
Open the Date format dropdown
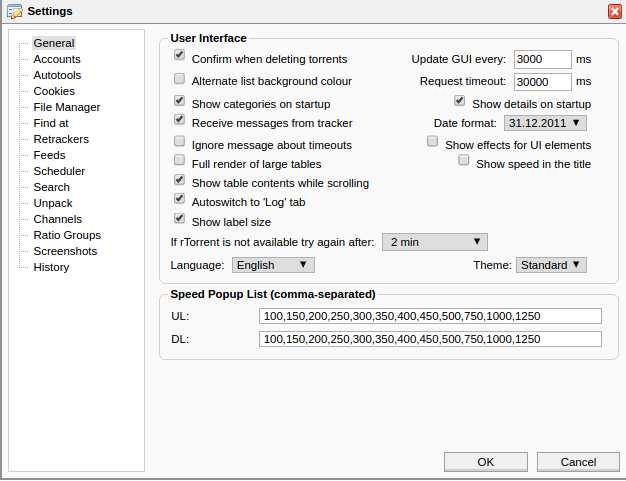pyautogui.click(x=545, y=123)
